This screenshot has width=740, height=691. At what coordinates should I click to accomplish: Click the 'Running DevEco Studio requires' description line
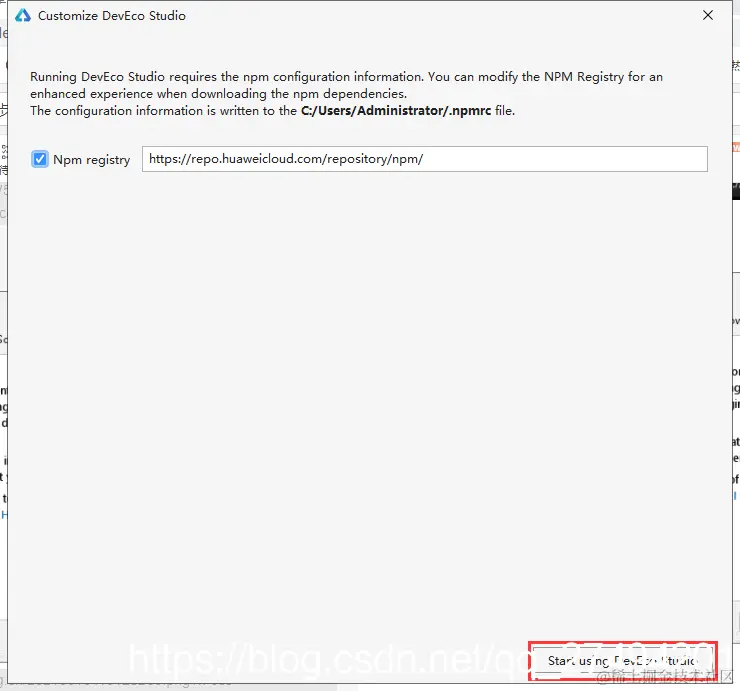tap(346, 76)
